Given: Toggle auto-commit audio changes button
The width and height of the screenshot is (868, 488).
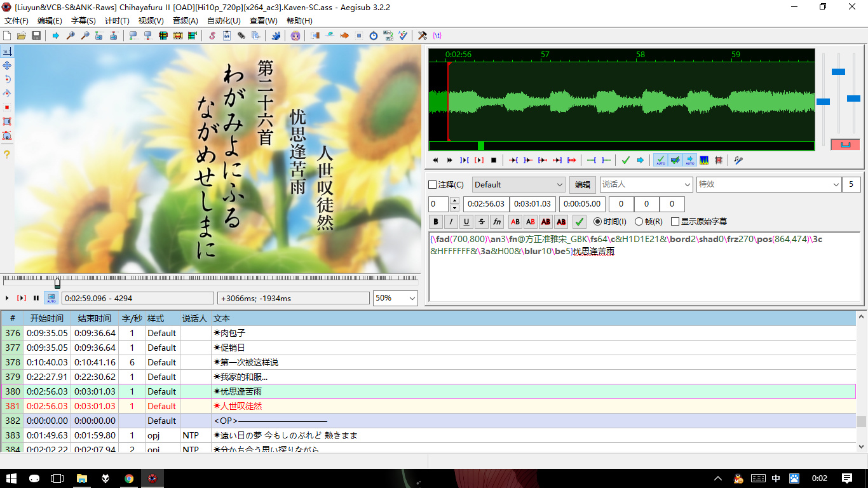Looking at the screenshot, I should point(661,160).
